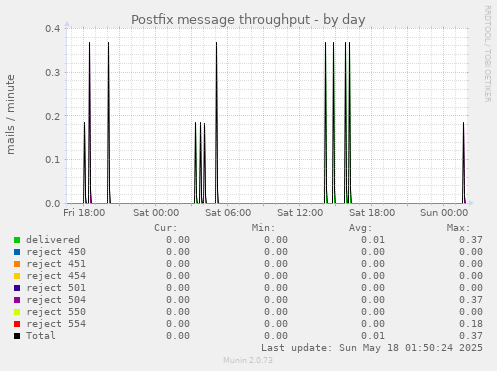Image resolution: width=497 pixels, height=371 pixels.
Task: Click the 'reject 450' legend label
Action: pyautogui.click(x=56, y=252)
